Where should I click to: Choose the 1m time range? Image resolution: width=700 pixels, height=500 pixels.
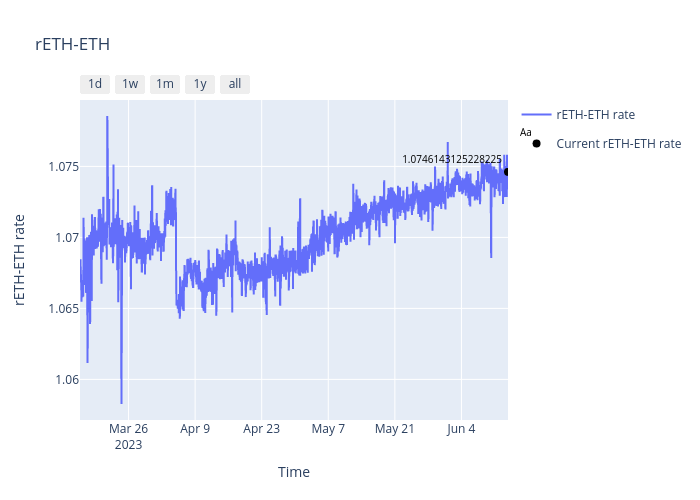165,84
